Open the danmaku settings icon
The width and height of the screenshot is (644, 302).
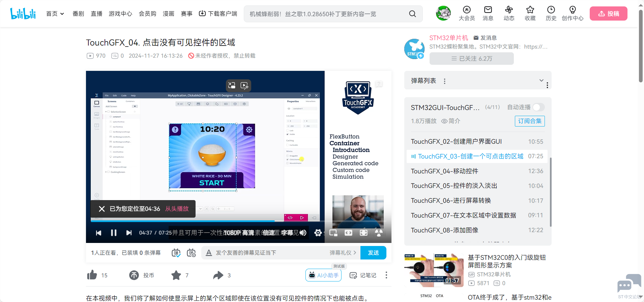191,253
